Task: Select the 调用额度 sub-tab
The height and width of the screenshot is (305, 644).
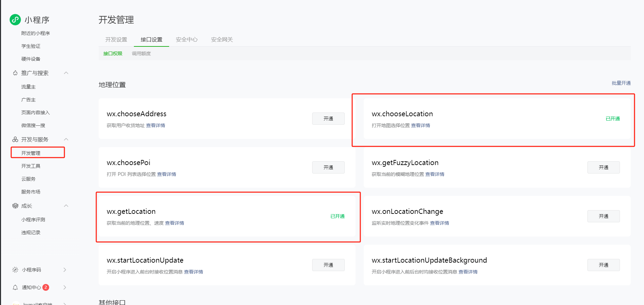Action: click(x=141, y=53)
